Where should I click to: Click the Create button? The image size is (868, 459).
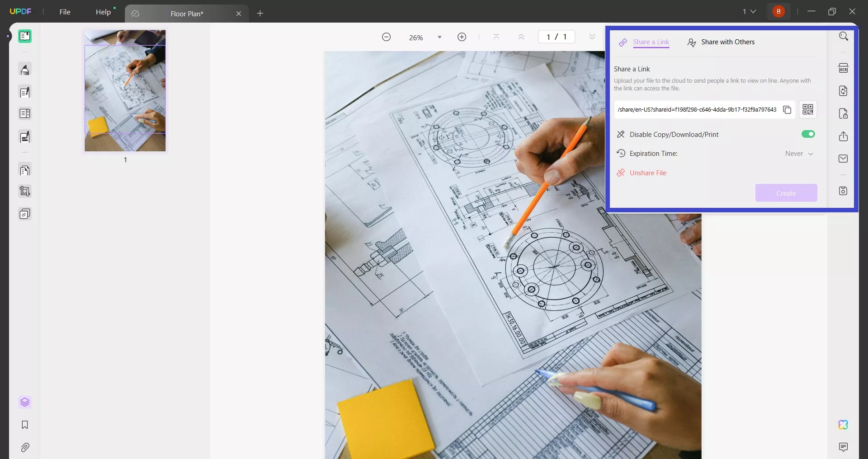click(x=786, y=193)
